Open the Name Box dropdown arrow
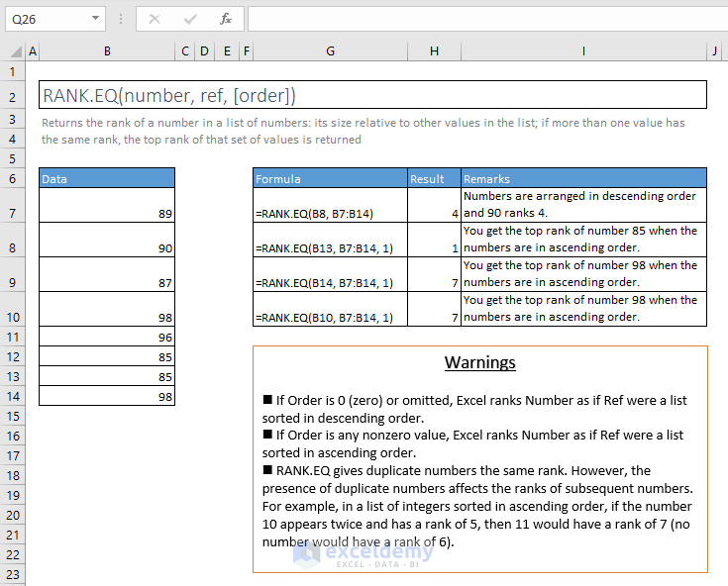This screenshot has height=586, width=728. [95, 19]
